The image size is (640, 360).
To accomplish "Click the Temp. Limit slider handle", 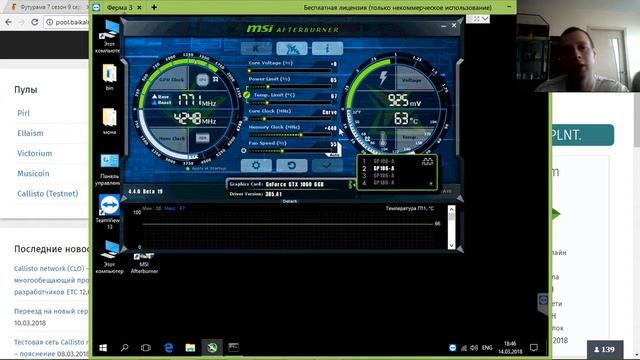I will tap(267, 102).
